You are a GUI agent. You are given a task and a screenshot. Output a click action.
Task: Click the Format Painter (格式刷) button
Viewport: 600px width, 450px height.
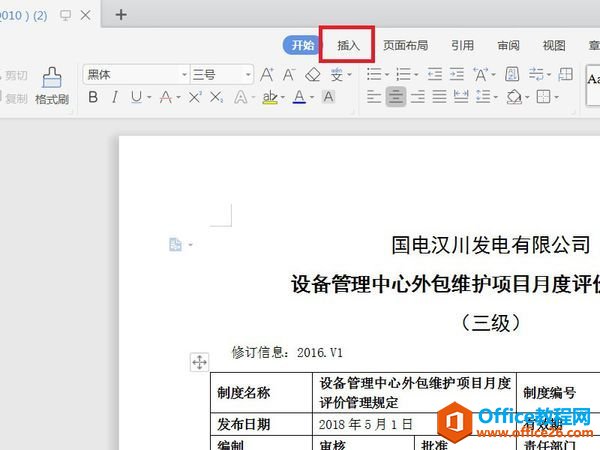click(x=51, y=87)
